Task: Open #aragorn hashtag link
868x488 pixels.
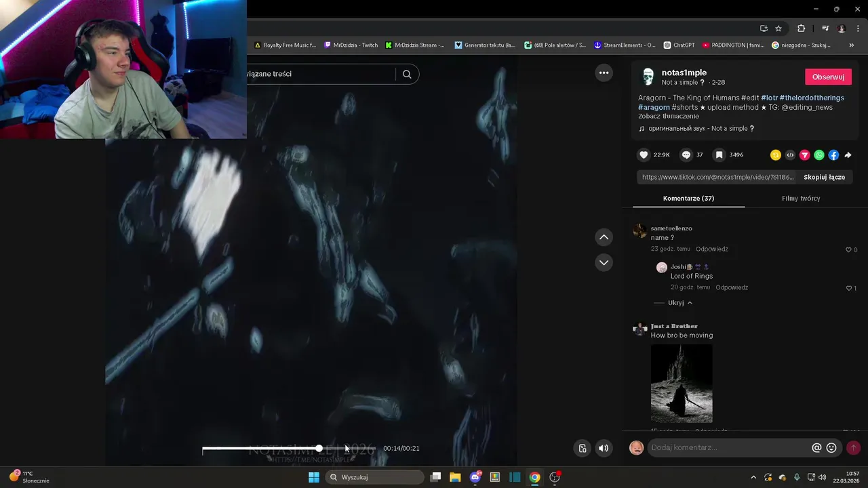Action: [x=654, y=108]
